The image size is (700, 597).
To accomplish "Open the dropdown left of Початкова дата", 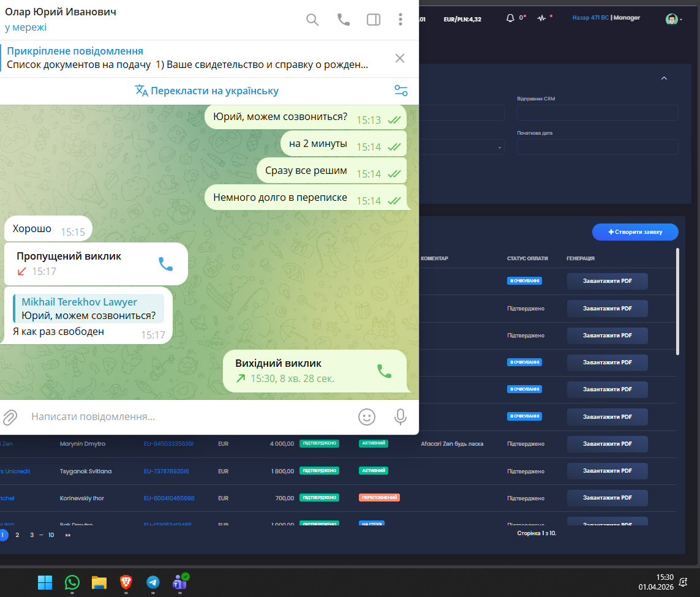I will pos(462,147).
